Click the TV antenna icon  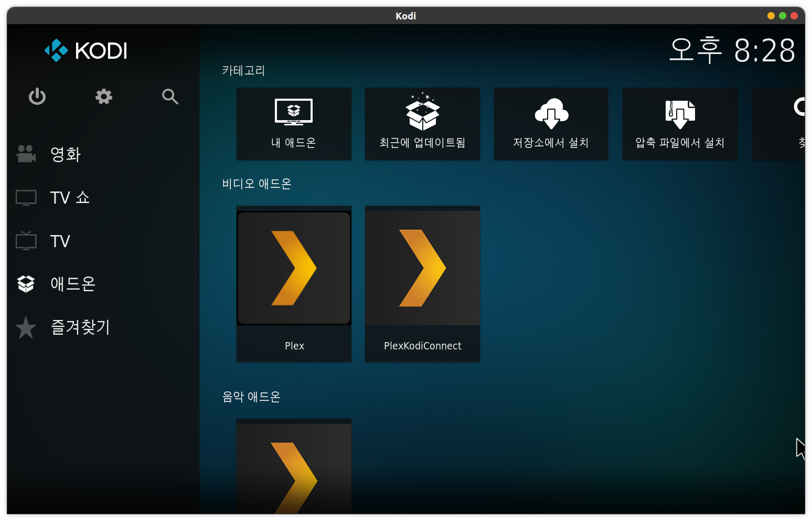pos(26,241)
